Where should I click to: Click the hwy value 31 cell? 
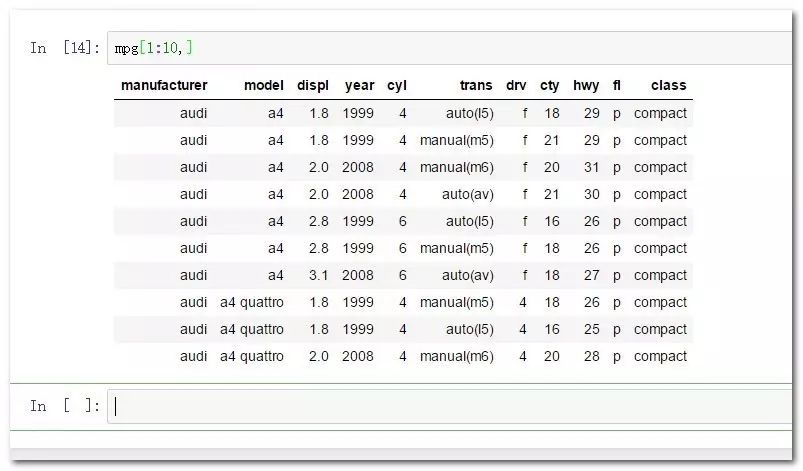coord(591,167)
